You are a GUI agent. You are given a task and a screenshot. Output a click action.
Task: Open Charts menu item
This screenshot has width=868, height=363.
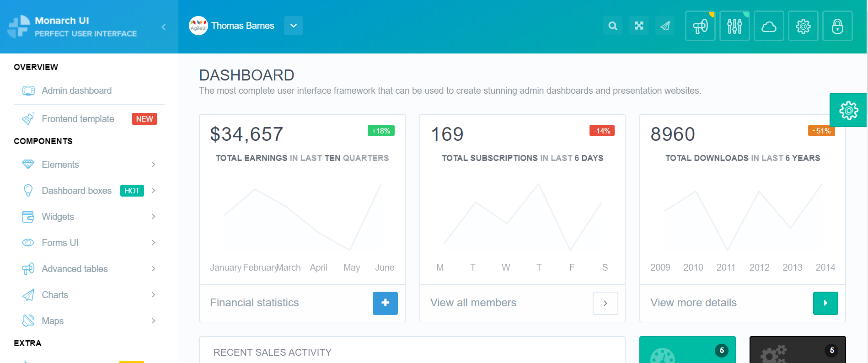[89, 295]
